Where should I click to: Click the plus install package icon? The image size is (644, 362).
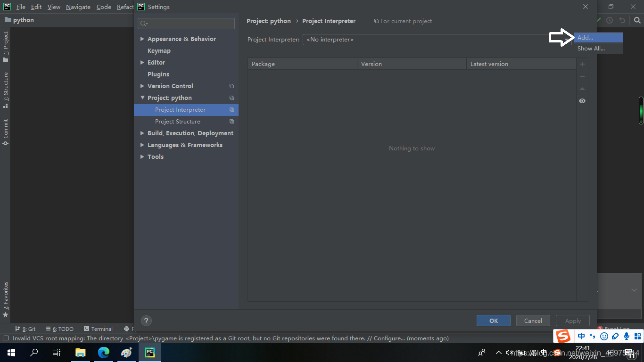click(582, 64)
